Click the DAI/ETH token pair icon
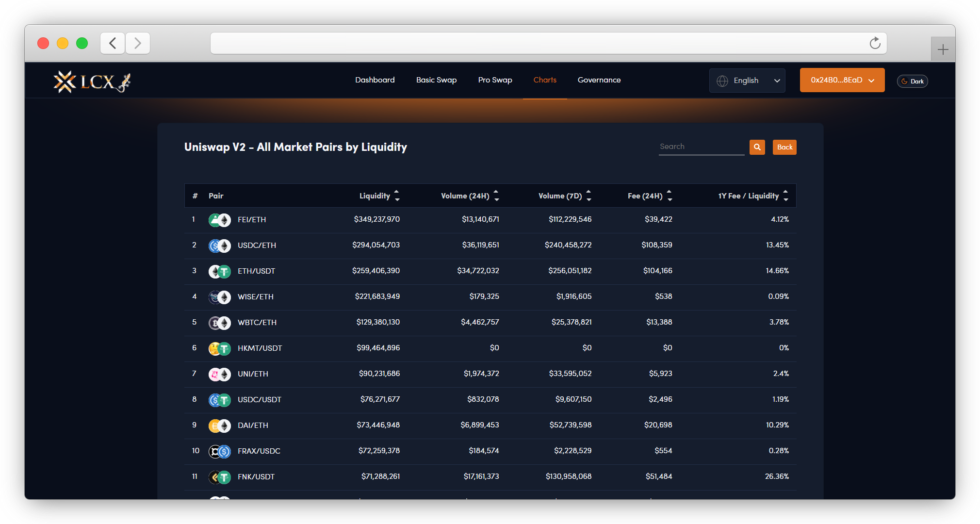980x524 pixels. 220,426
